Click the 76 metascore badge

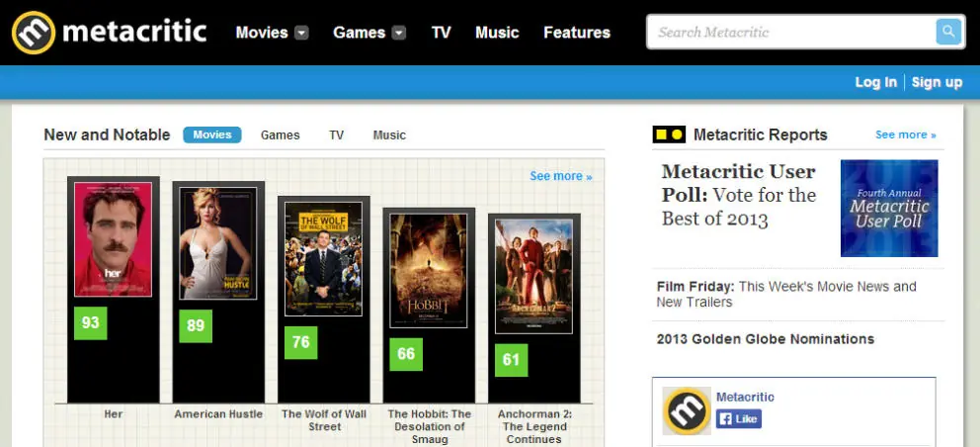pyautogui.click(x=300, y=342)
